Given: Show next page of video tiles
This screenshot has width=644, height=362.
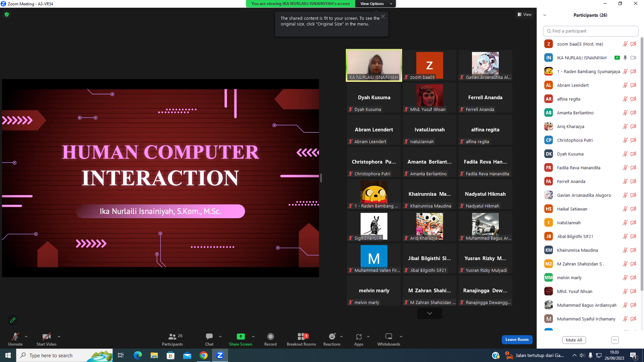Looking at the screenshot, I should (x=429, y=313).
